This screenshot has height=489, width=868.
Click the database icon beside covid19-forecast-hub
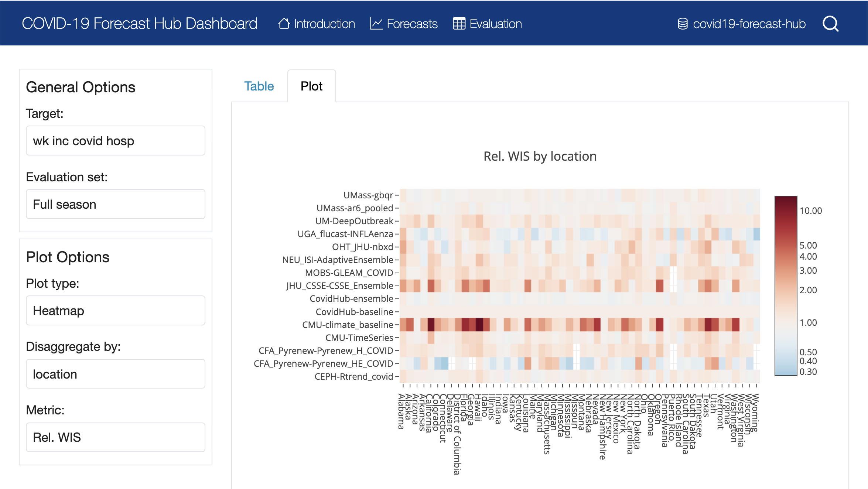tap(683, 24)
